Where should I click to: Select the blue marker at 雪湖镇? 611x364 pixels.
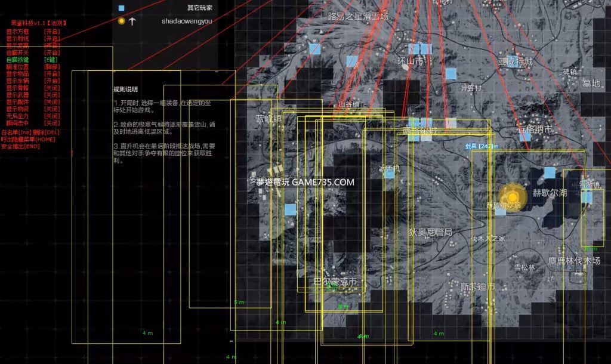click(x=587, y=196)
